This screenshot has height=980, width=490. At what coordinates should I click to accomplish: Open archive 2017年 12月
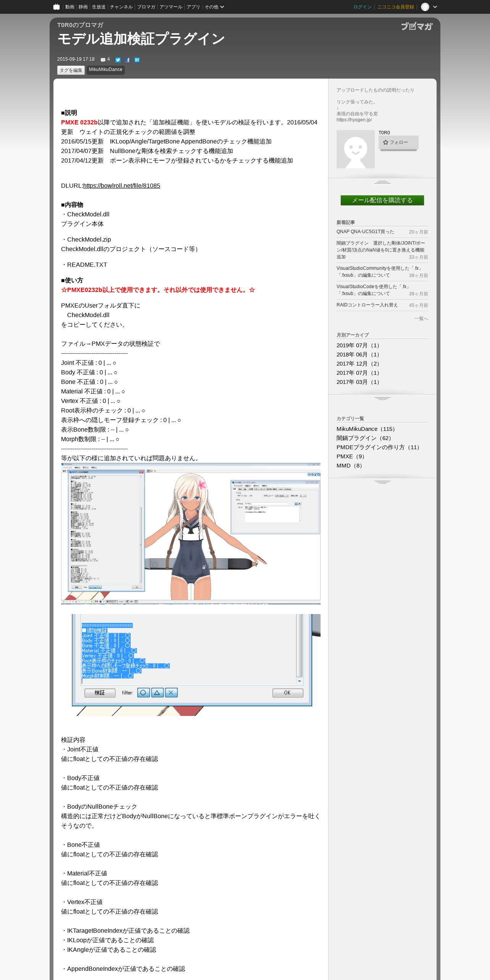(x=359, y=364)
